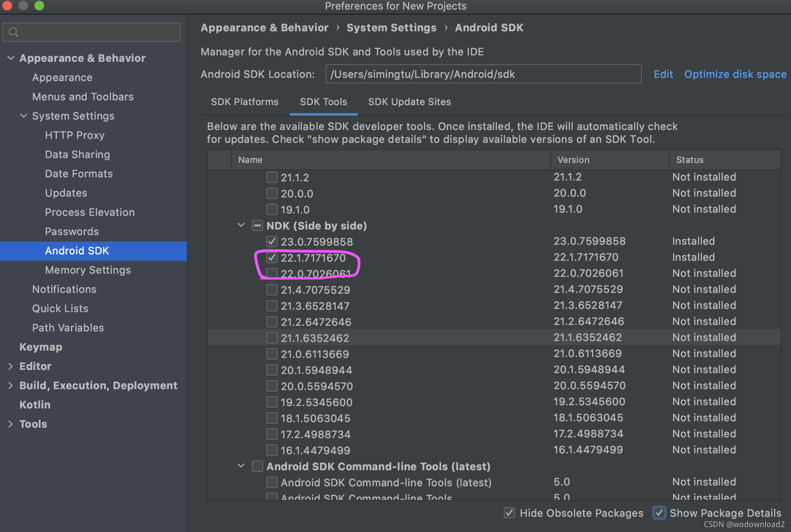
Task: Check the 21.1.2 build tools checkbox
Action: coord(272,177)
